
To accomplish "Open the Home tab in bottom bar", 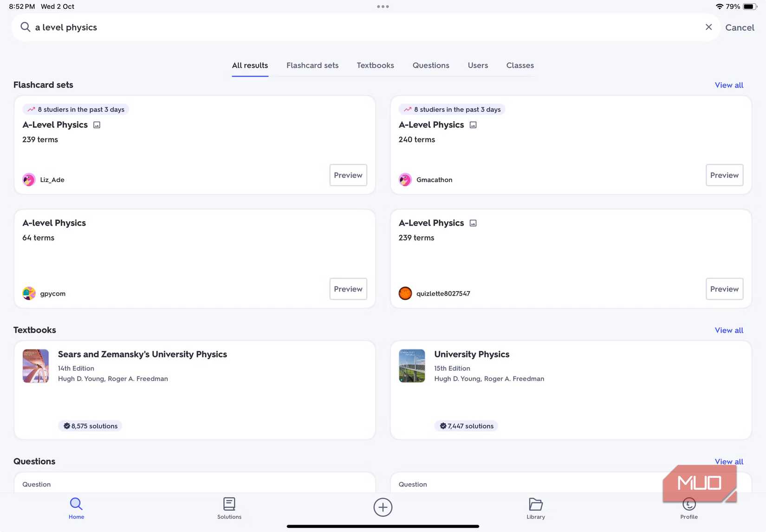I will tap(76, 508).
